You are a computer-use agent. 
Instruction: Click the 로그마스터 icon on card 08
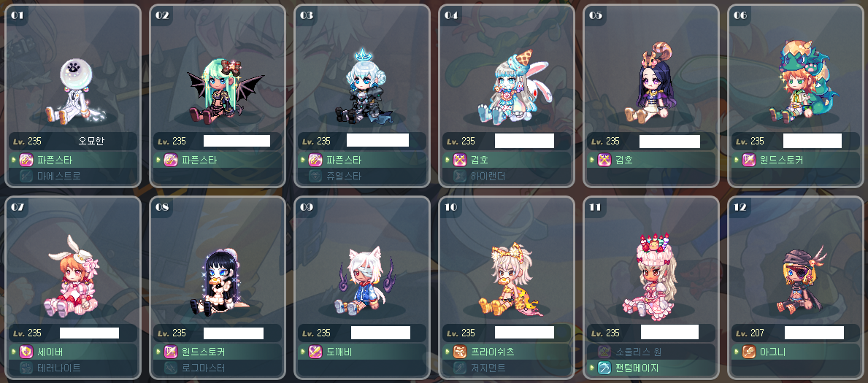(171, 368)
